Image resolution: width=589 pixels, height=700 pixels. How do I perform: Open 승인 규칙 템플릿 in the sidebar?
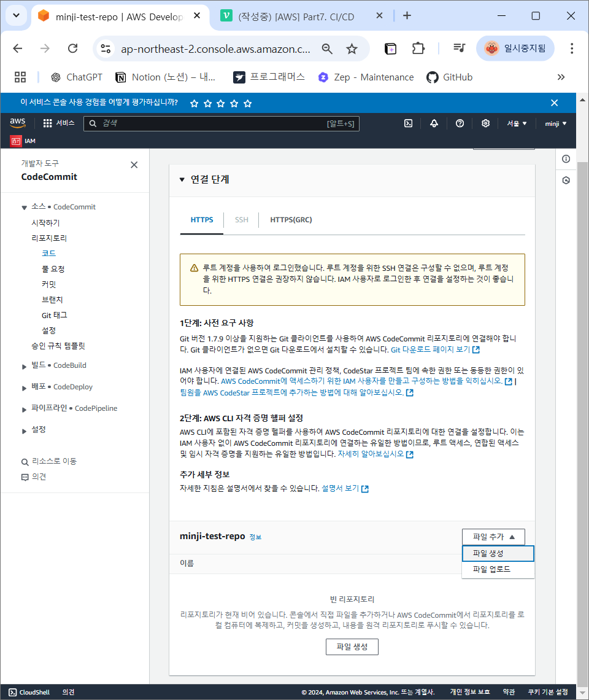(58, 346)
